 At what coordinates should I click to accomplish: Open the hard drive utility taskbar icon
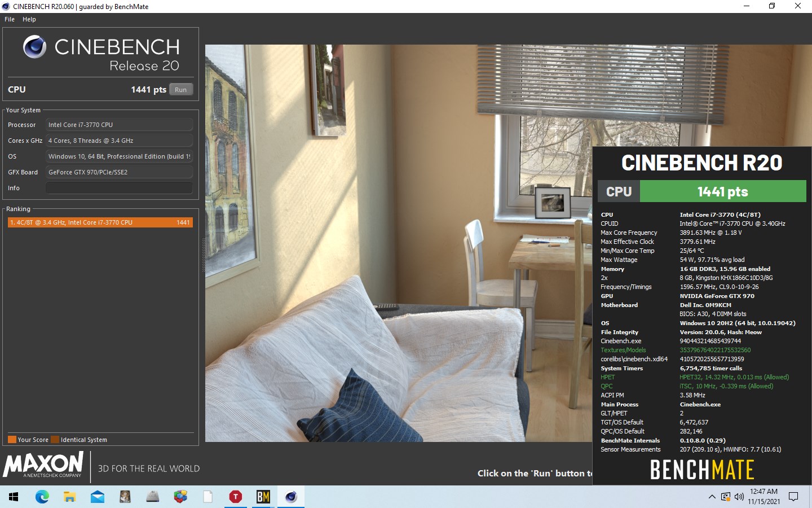[x=125, y=497]
